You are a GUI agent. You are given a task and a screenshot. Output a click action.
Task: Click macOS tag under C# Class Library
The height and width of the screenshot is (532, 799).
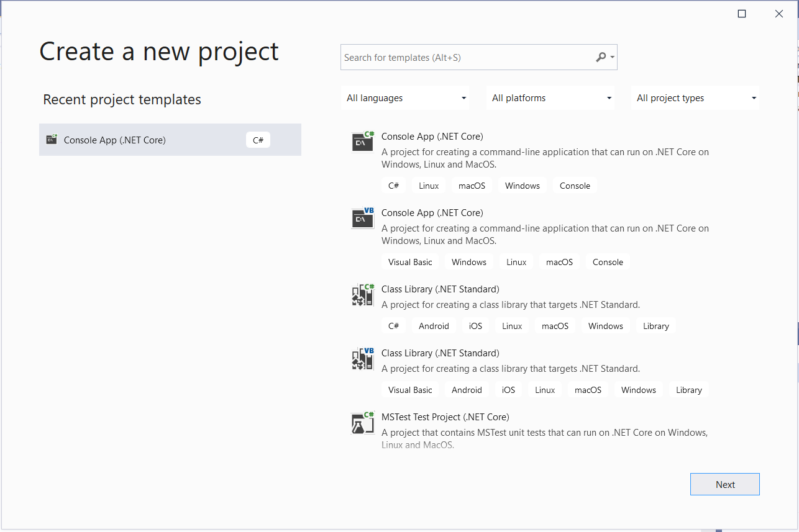(x=555, y=326)
